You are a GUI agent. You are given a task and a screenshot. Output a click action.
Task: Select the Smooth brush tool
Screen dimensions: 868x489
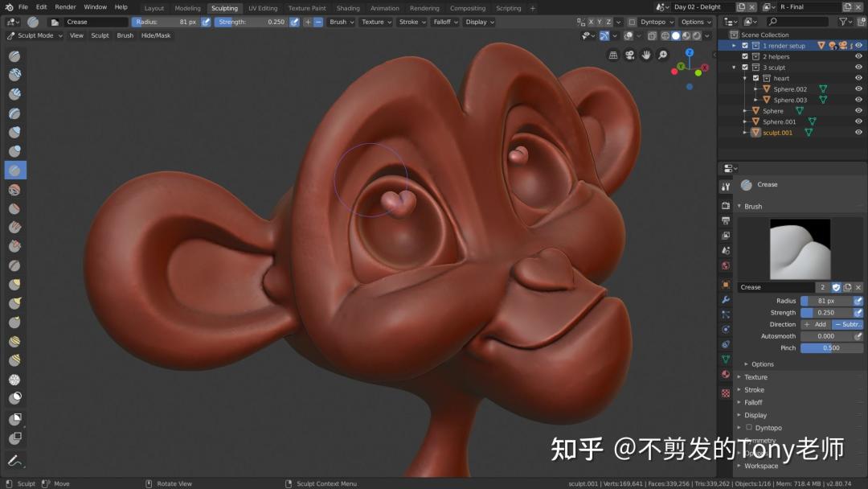(x=15, y=190)
